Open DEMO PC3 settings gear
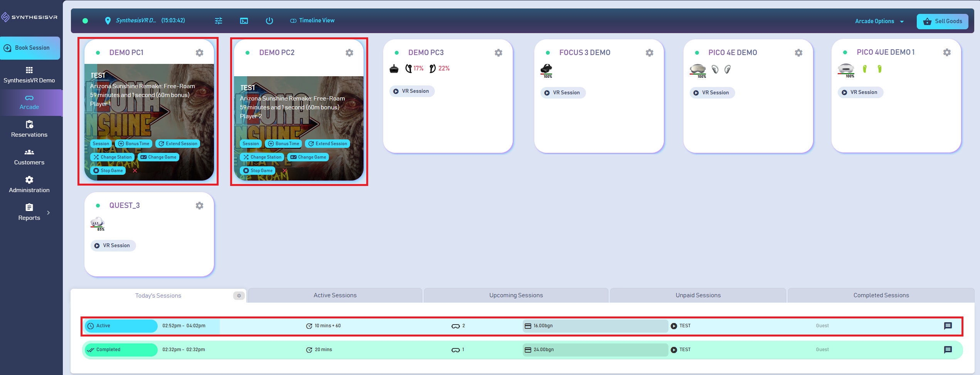This screenshot has width=980, height=375. point(498,53)
